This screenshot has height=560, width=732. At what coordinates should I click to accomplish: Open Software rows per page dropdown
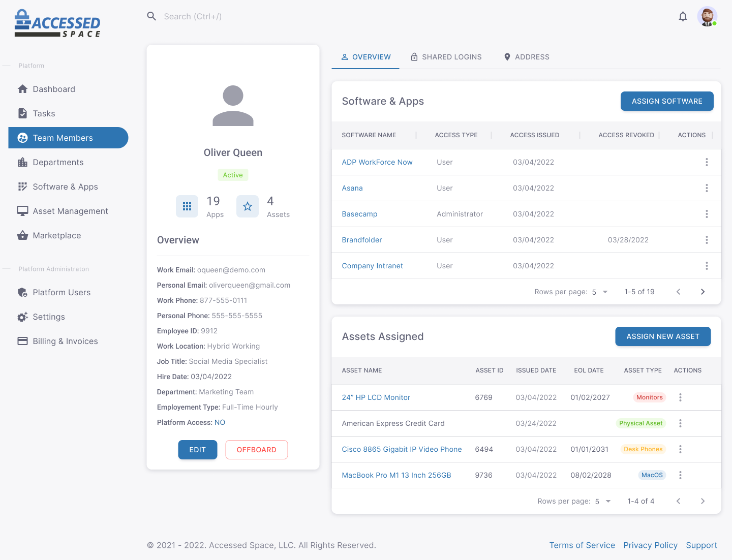600,292
